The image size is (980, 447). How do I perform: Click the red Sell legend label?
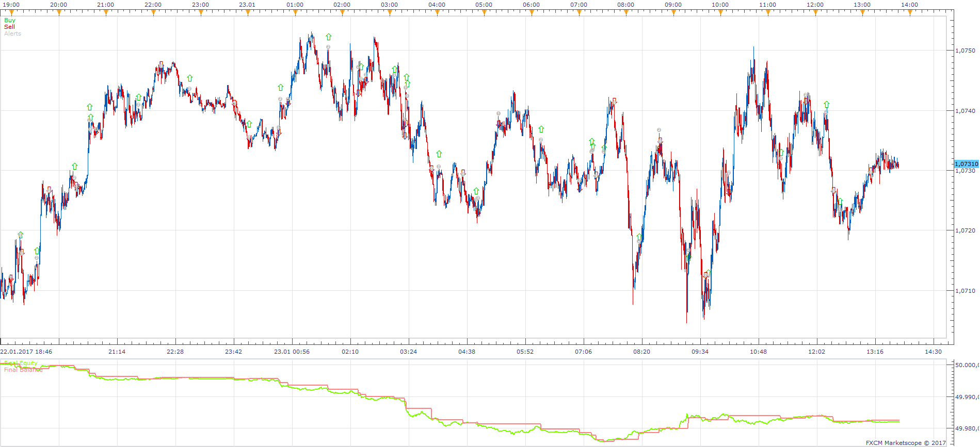pyautogui.click(x=9, y=27)
